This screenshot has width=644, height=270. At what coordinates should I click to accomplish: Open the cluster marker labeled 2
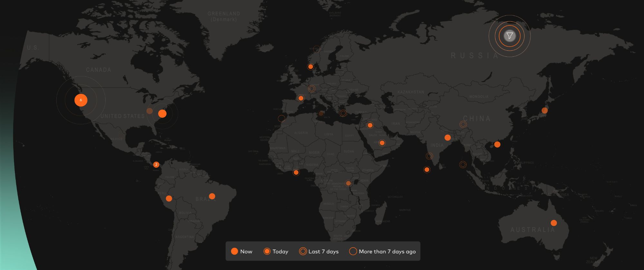coord(156,165)
